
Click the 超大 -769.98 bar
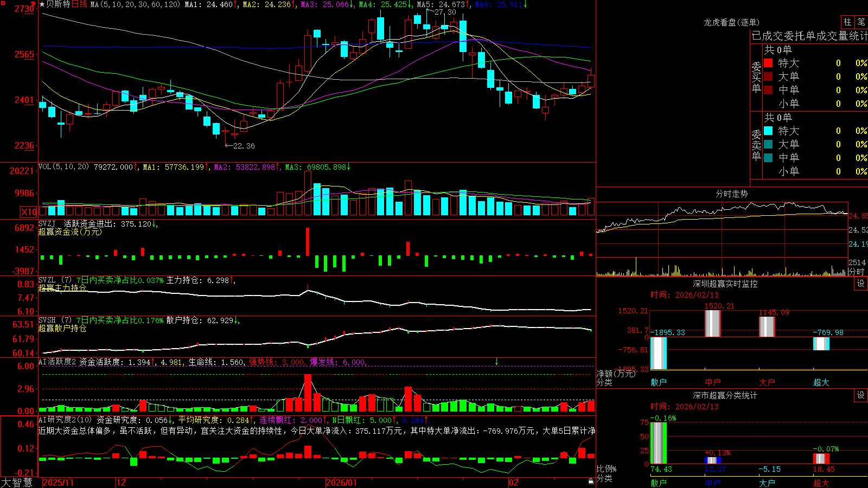click(x=821, y=343)
